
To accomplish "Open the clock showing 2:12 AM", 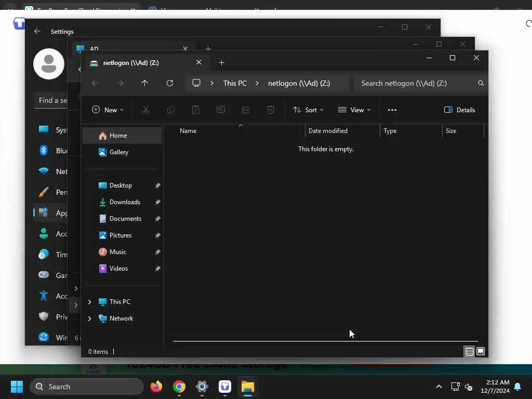I will pos(495,387).
